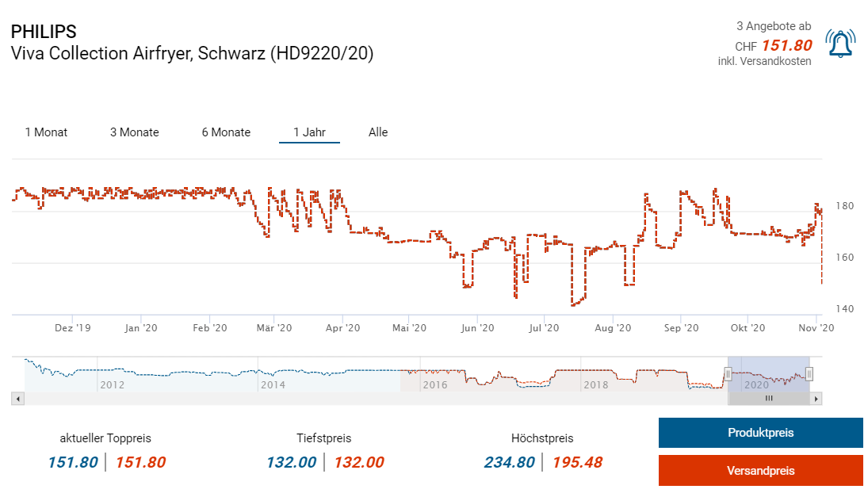The image size is (868, 493).
Task: Click the horizontal scrollbar thumb grip
Action: pyautogui.click(x=768, y=399)
